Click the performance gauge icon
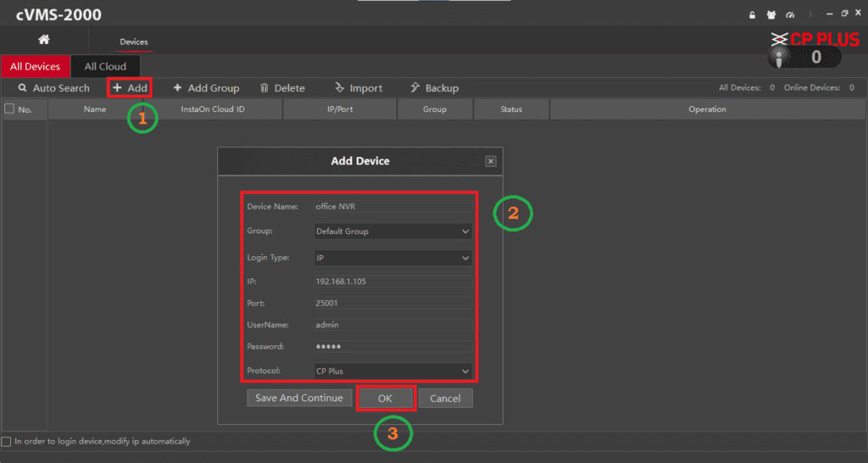The width and height of the screenshot is (868, 463). [790, 15]
